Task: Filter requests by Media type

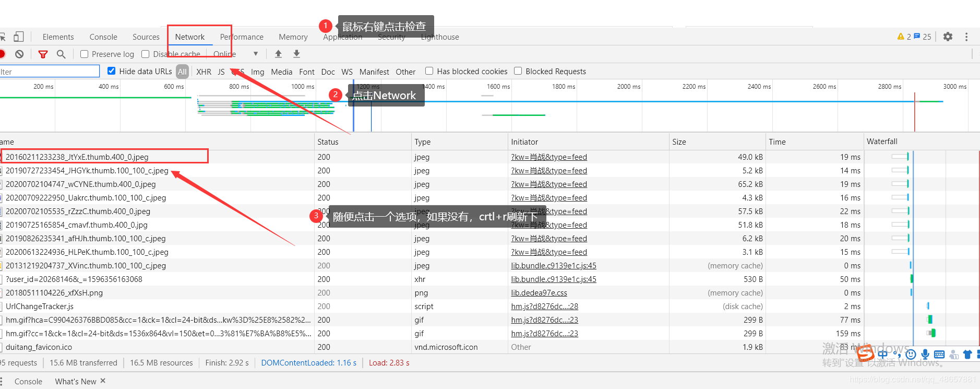Action: 282,72
